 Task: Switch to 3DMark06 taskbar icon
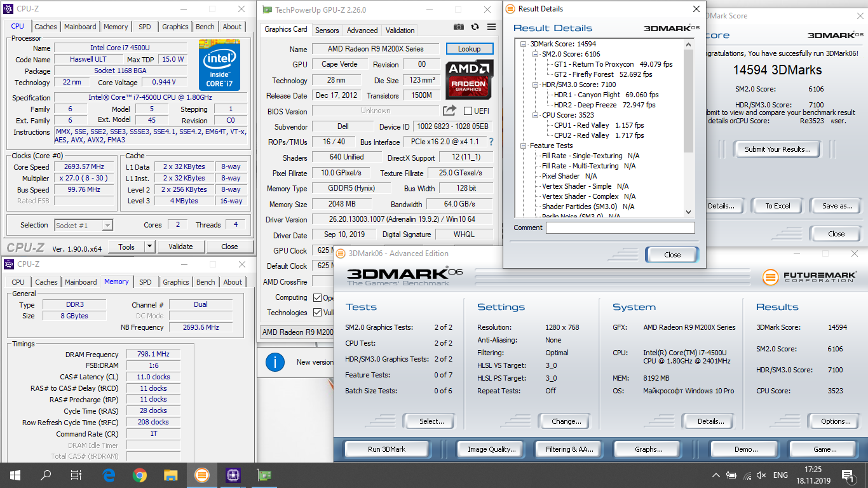pos(201,475)
